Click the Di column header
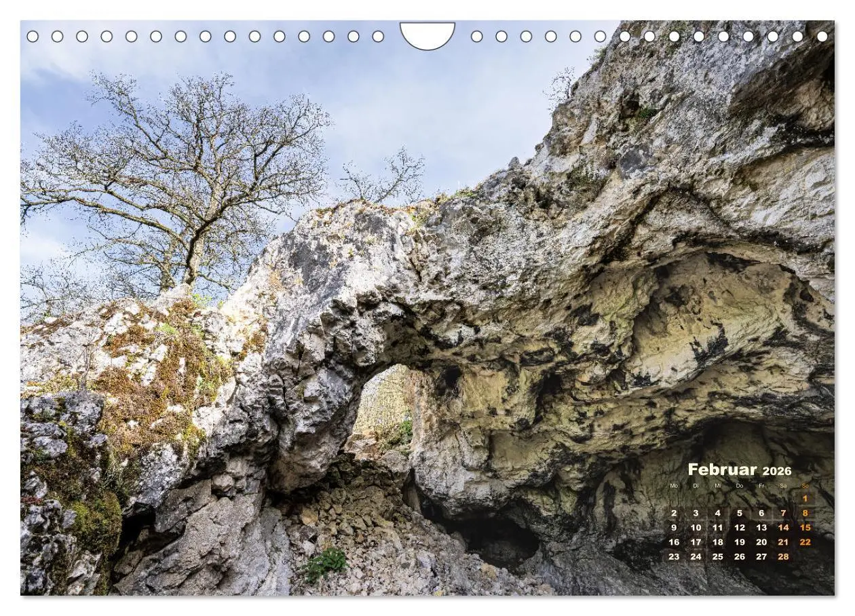 (695, 486)
